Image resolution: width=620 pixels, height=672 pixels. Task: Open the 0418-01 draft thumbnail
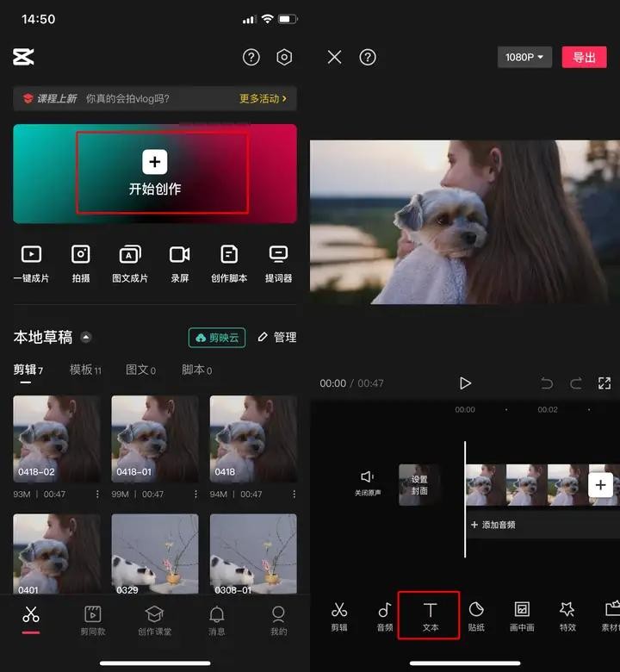click(155, 439)
